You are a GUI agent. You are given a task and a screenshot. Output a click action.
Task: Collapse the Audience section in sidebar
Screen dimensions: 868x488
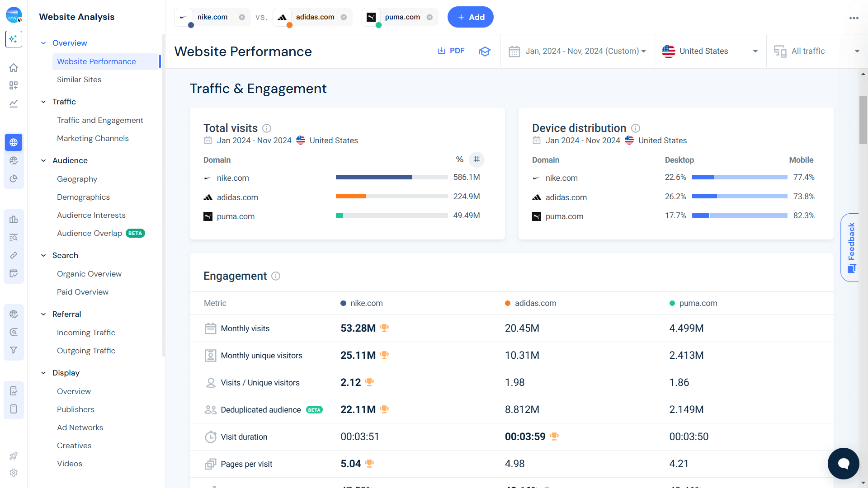pos(43,160)
